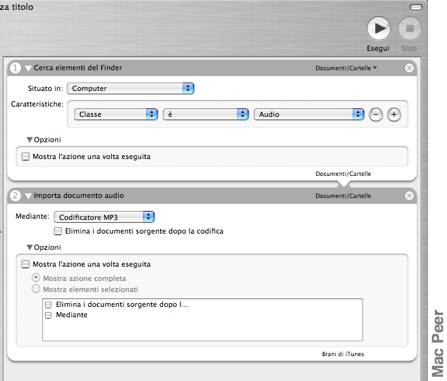Open the Classe criteria dropdown
The width and height of the screenshot is (447, 381).
click(116, 114)
